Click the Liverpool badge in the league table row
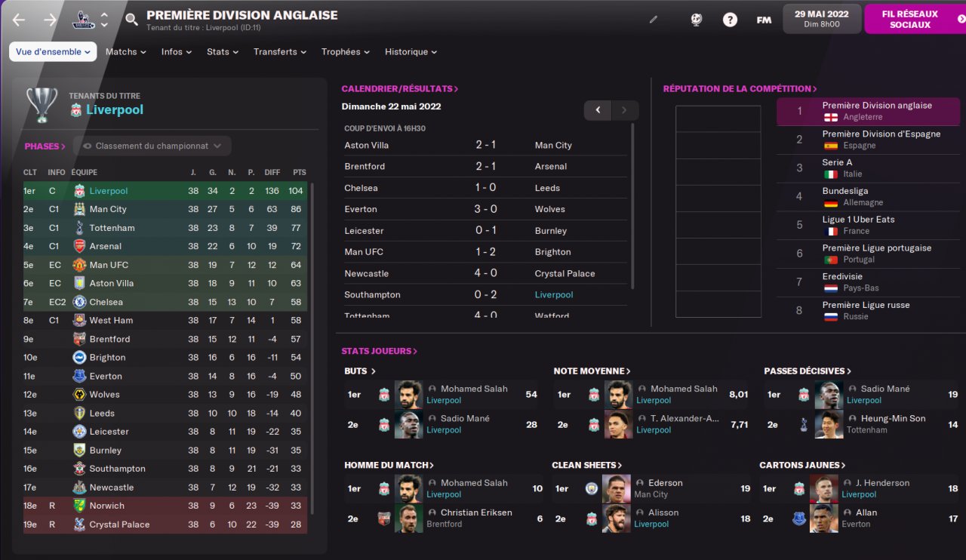The width and height of the screenshot is (966, 560). tap(79, 191)
